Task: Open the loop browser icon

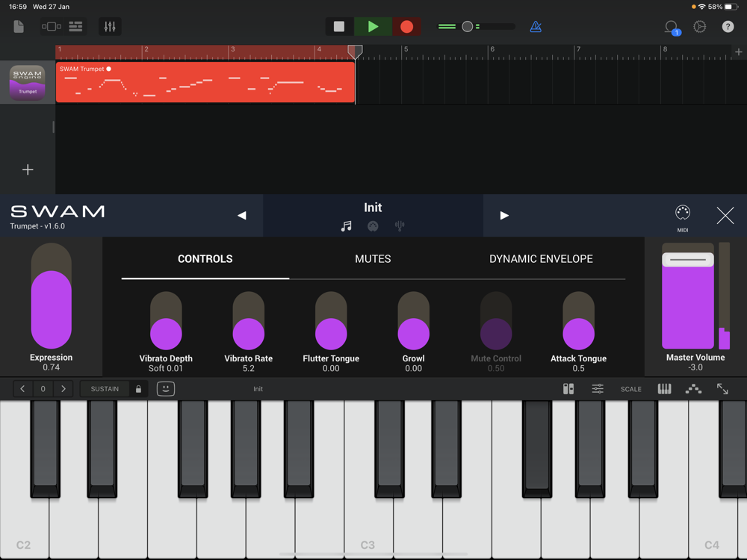Action: [672, 27]
